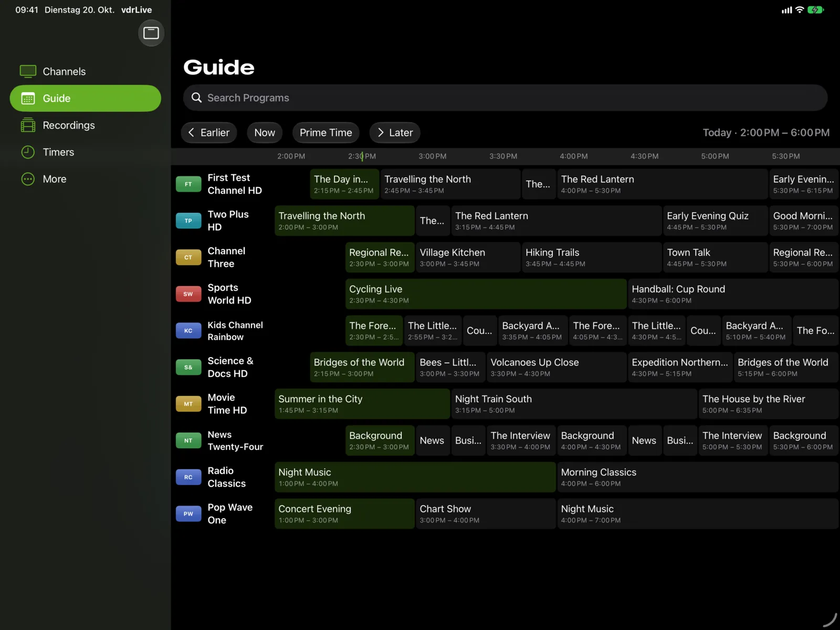Open Expedition Northern... program
The image size is (840, 630).
pos(680,367)
